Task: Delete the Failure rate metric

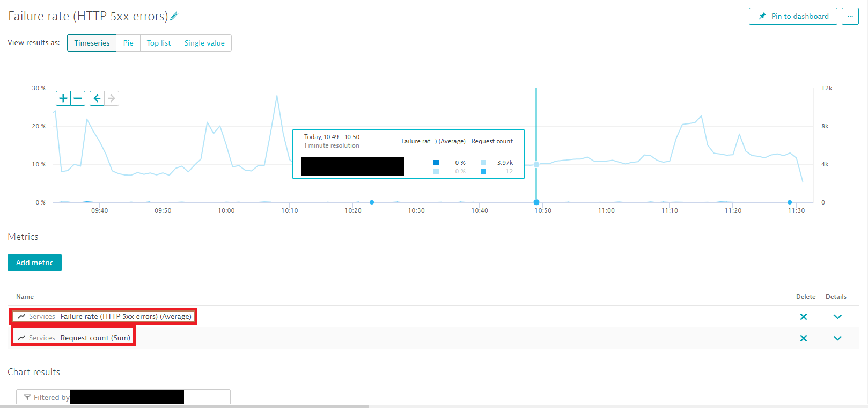Action: tap(803, 317)
